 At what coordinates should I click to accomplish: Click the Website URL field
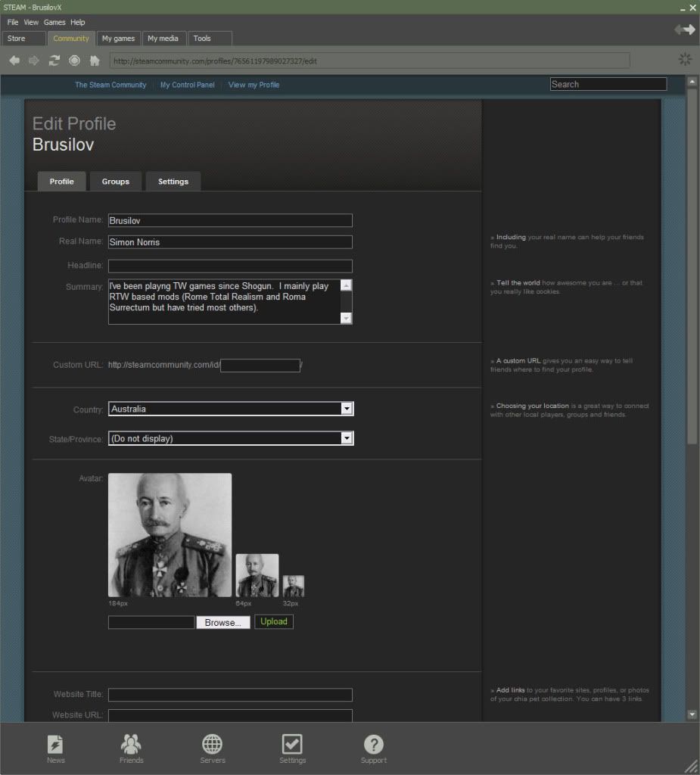(230, 715)
